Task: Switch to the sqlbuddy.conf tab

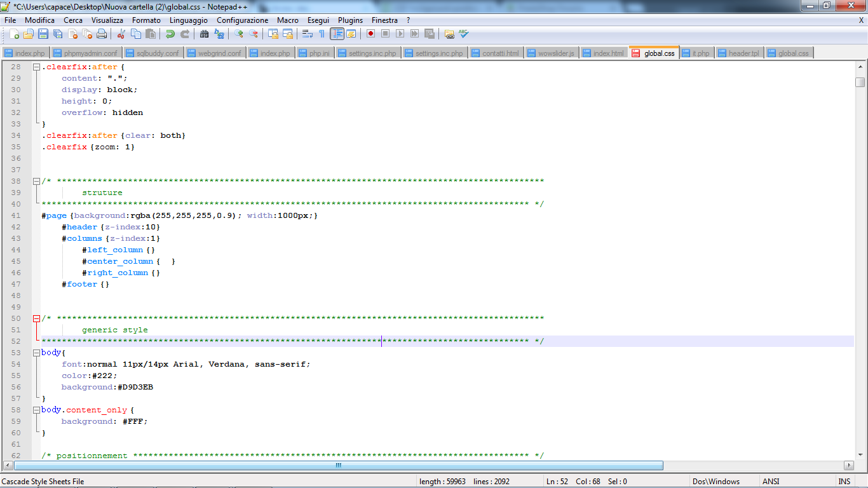Action: click(153, 53)
